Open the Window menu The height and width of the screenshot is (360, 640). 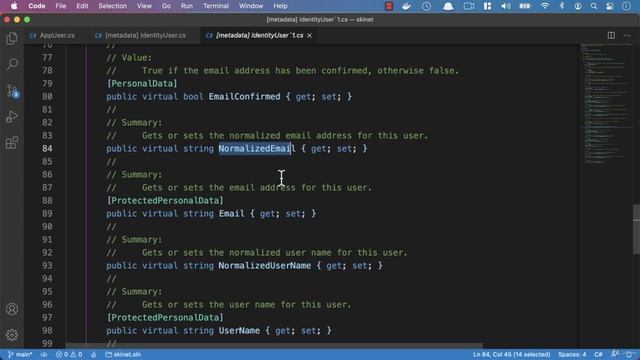[251, 6]
